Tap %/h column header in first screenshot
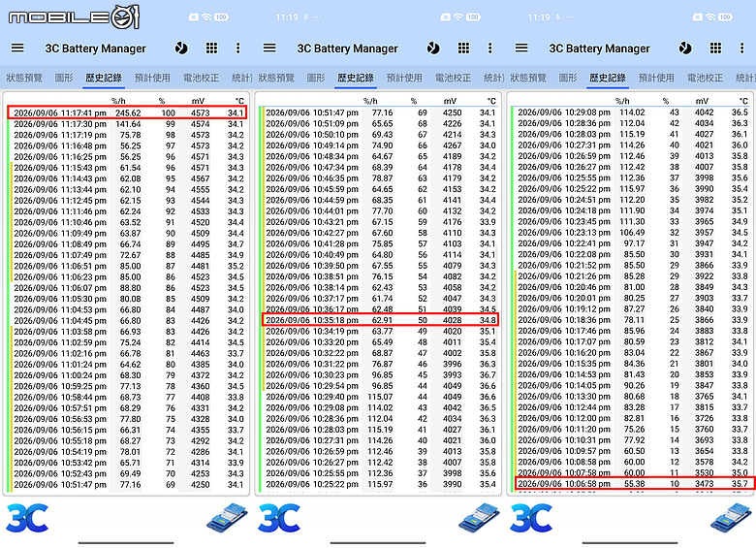 coord(118,101)
